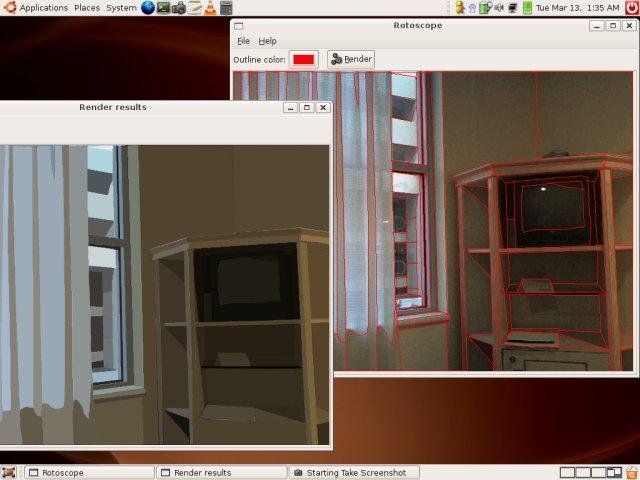Switch to the first workspace
The height and width of the screenshot is (480, 640).
[567, 473]
